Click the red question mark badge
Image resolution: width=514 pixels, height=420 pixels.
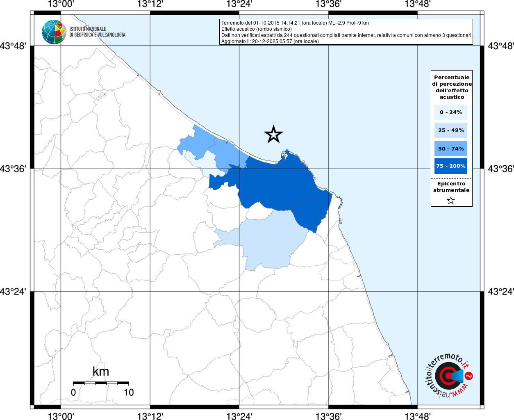pyautogui.click(x=469, y=376)
